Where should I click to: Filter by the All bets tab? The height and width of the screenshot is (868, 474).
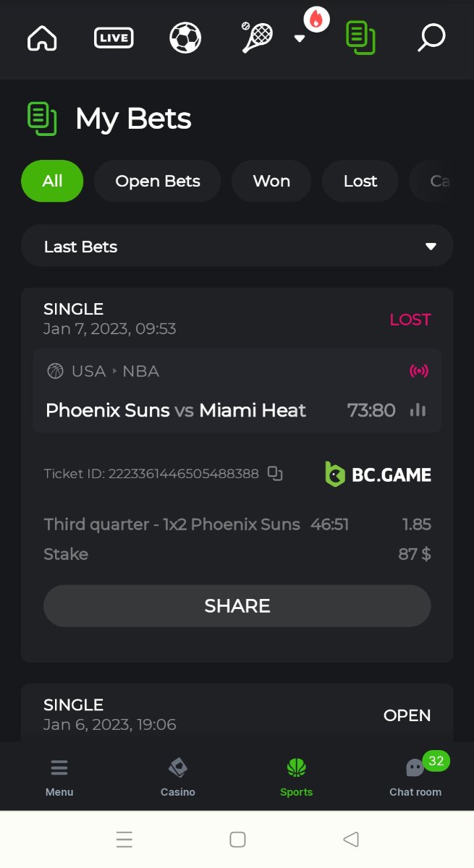(52, 181)
